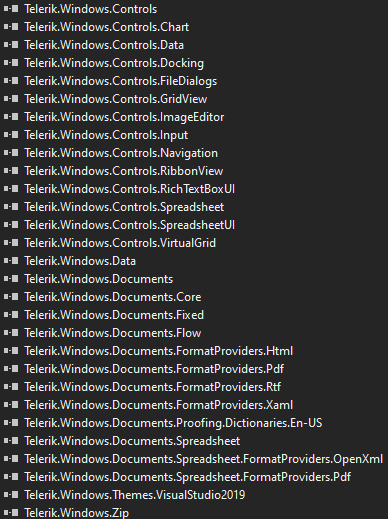Screen dimensions: 388x519
Task: Select the Telerik.Windows.Controls.SpreadsheetUI entry
Action: tap(130, 225)
